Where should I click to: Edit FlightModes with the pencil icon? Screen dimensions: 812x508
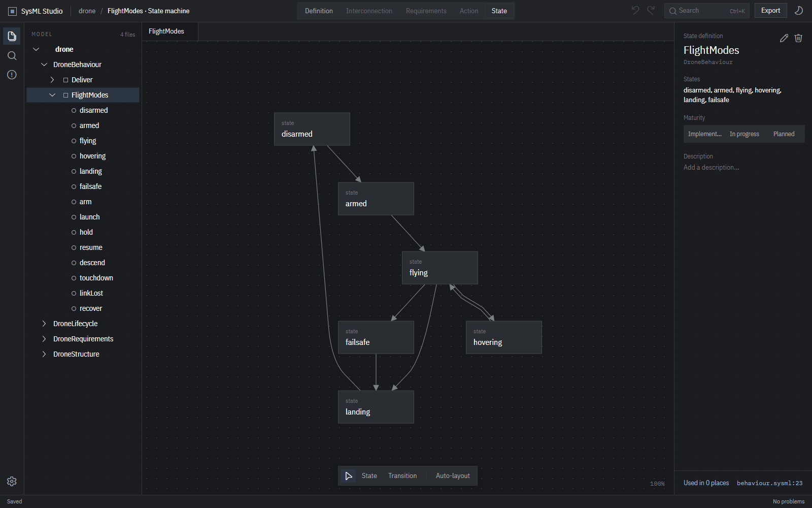click(x=784, y=38)
